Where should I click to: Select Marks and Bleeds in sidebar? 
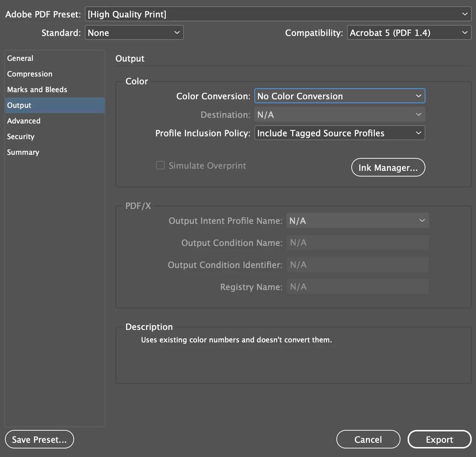(x=55, y=90)
